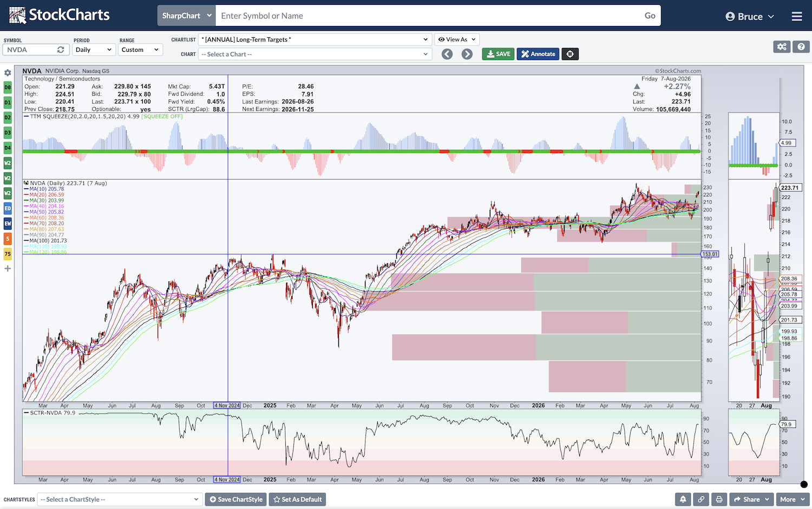Focus the Enter Symbol or Name search field
Viewport: 812px width, 509px height.
pyautogui.click(x=428, y=16)
